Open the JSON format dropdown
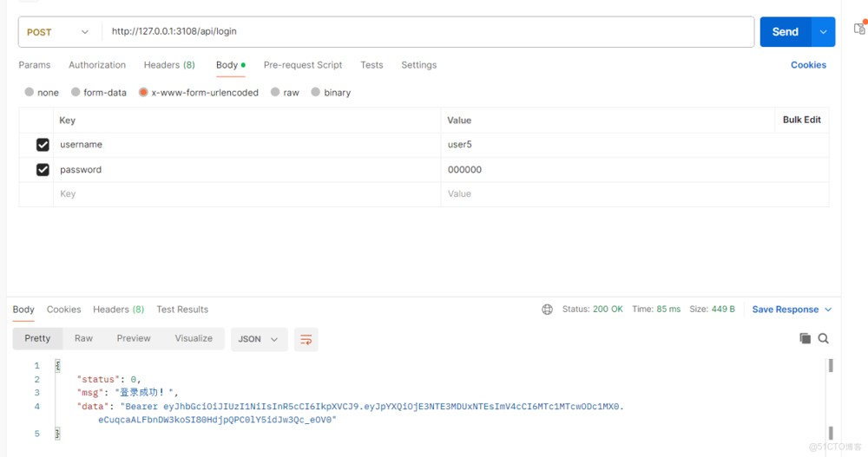This screenshot has height=457, width=868. pos(258,339)
